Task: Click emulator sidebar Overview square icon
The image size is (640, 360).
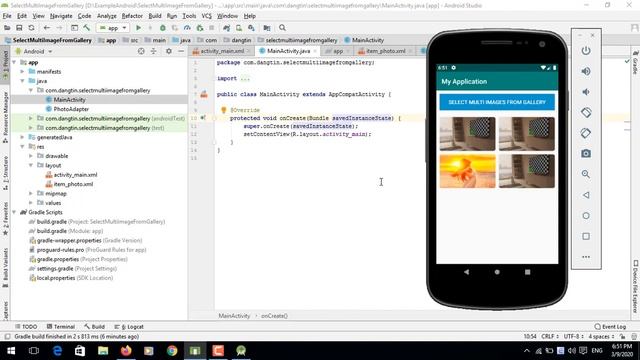Action: [x=586, y=236]
